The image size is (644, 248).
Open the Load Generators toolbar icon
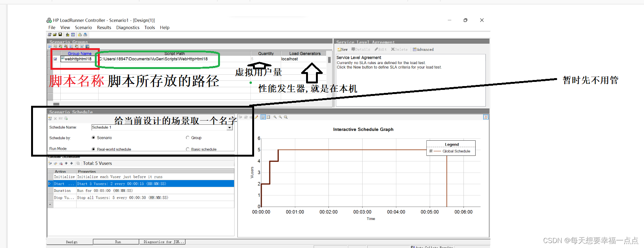[68, 35]
